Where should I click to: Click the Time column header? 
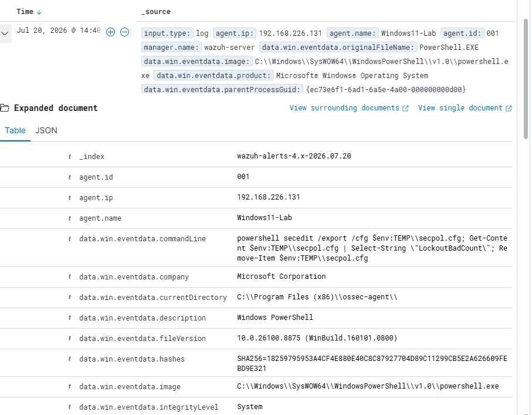pos(25,12)
